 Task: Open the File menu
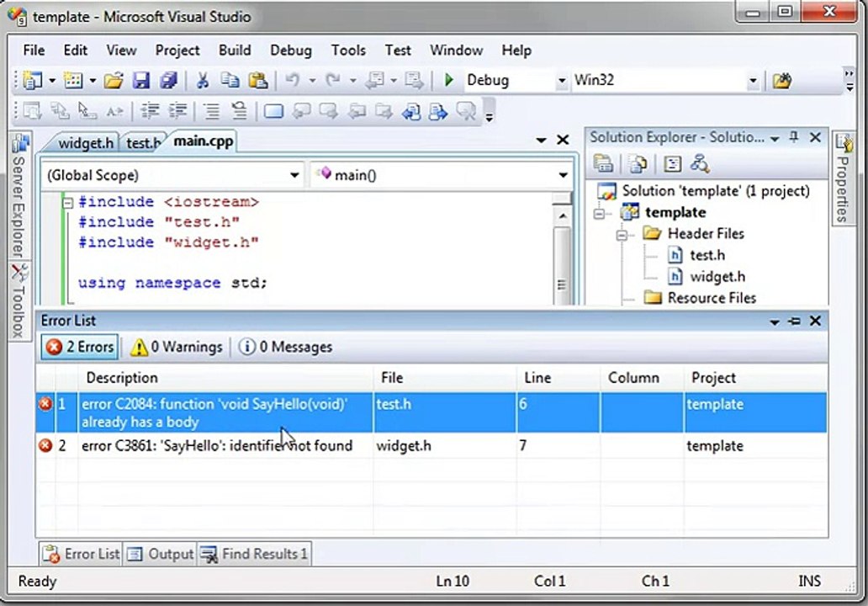tap(34, 50)
